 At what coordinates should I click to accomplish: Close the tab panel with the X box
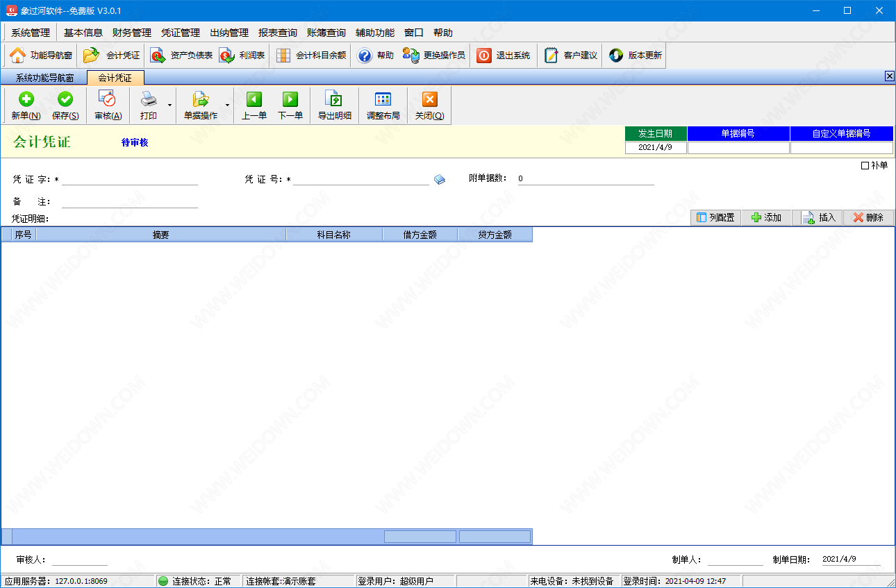(890, 76)
